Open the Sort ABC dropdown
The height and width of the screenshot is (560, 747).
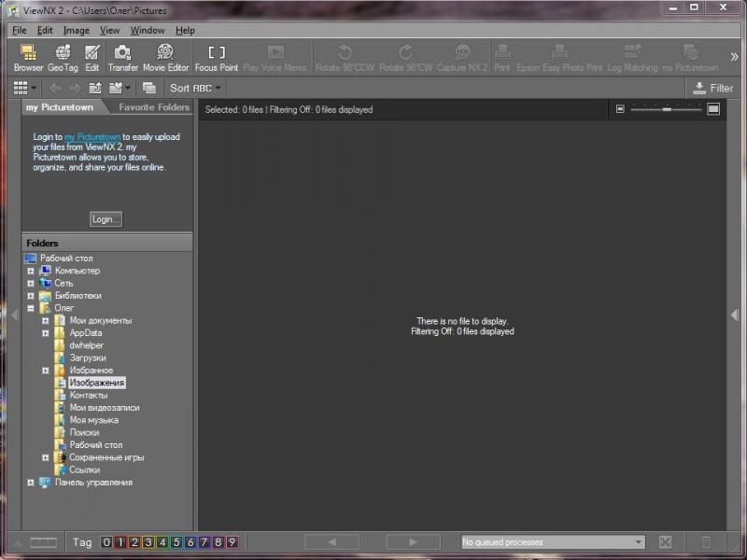(195, 88)
